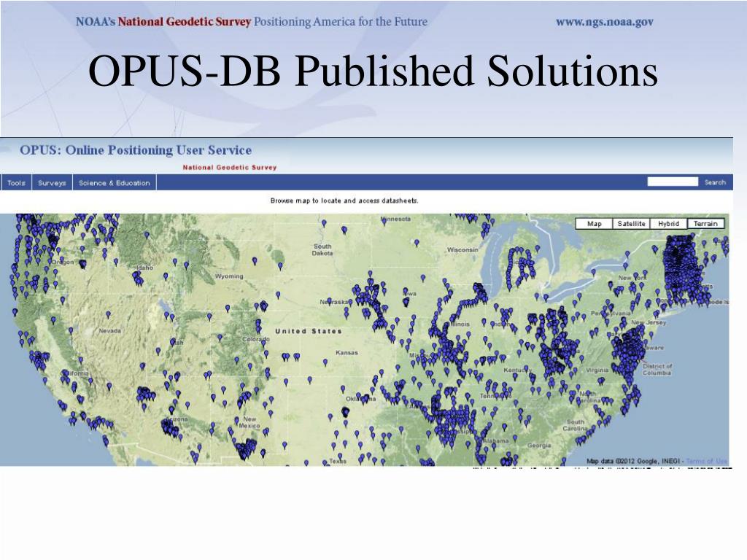Viewport: 747px width, 560px height.
Task: Switch map to Map view
Action: [594, 223]
